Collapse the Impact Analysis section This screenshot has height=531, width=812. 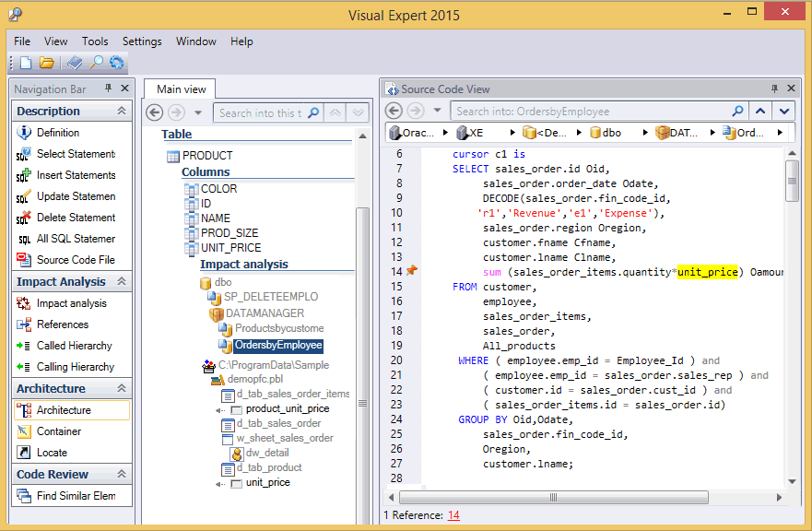click(122, 281)
